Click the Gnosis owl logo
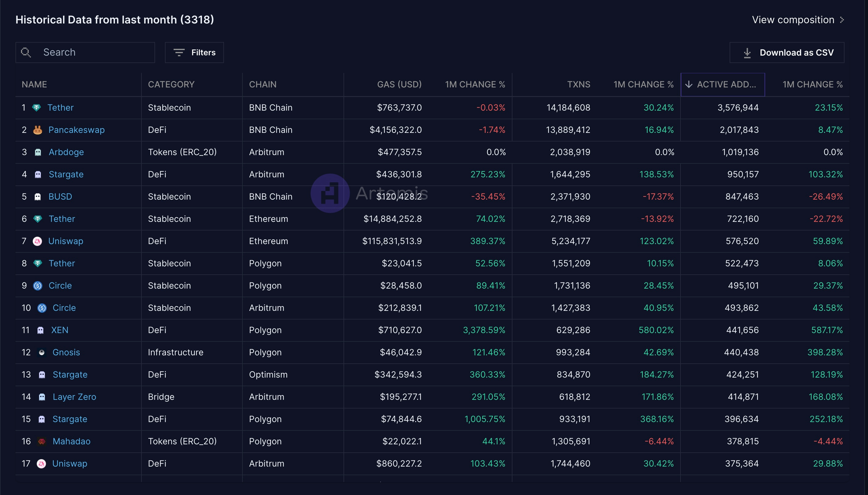The image size is (868, 495). tap(41, 353)
